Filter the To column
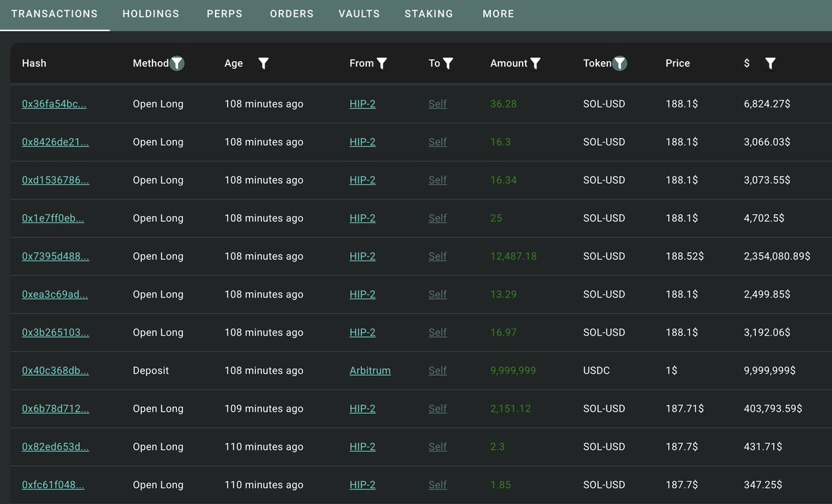 (448, 63)
